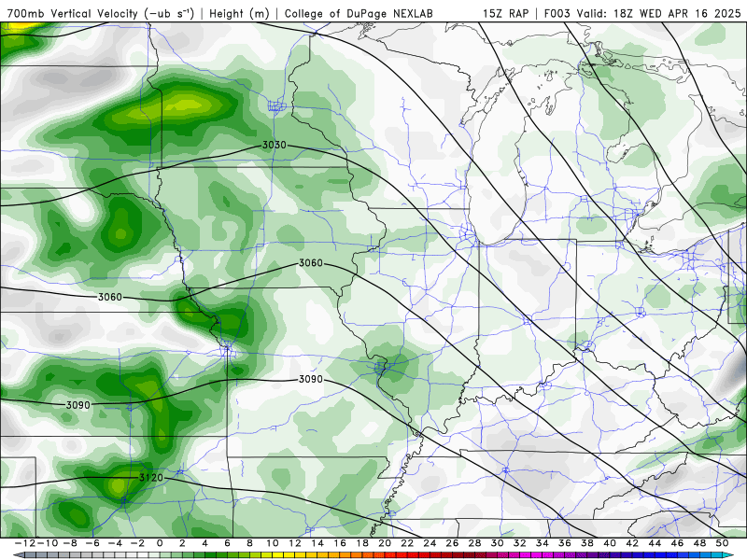
Task: Click the 50 value on the color scale
Action: pos(722,543)
